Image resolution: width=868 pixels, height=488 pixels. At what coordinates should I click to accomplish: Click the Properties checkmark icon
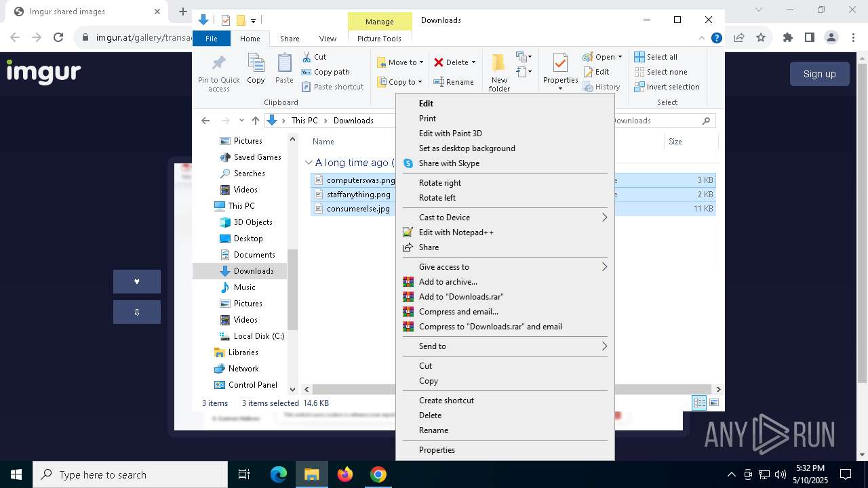560,64
